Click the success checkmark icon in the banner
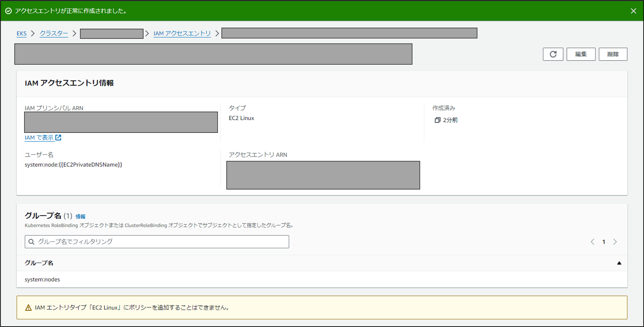 click(8, 11)
